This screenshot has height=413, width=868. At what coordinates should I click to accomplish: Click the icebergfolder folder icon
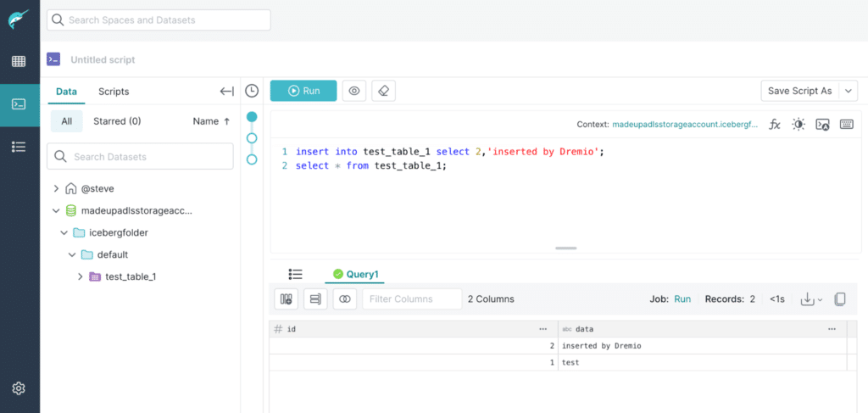pos(79,232)
